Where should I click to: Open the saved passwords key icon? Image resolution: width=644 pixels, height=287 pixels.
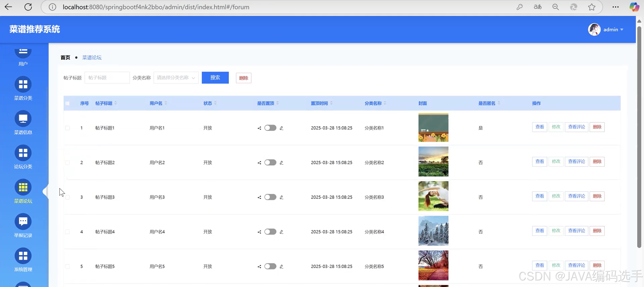pos(519,7)
